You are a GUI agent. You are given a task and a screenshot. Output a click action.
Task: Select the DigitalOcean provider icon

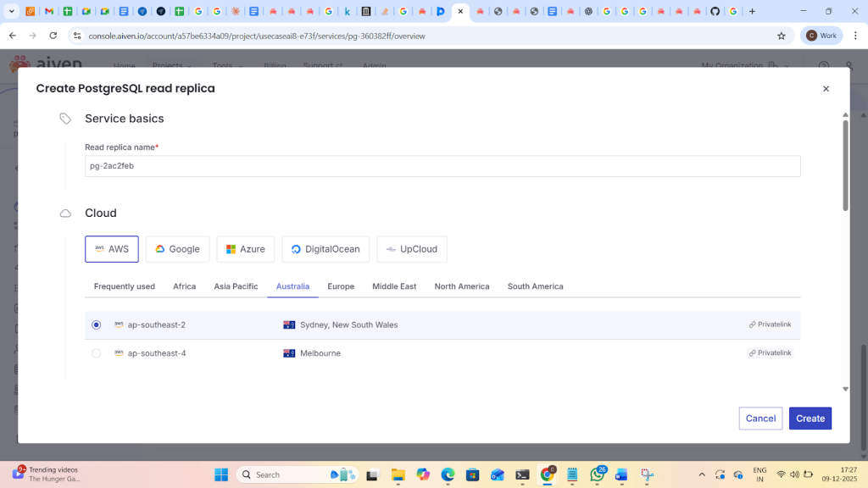tap(296, 249)
